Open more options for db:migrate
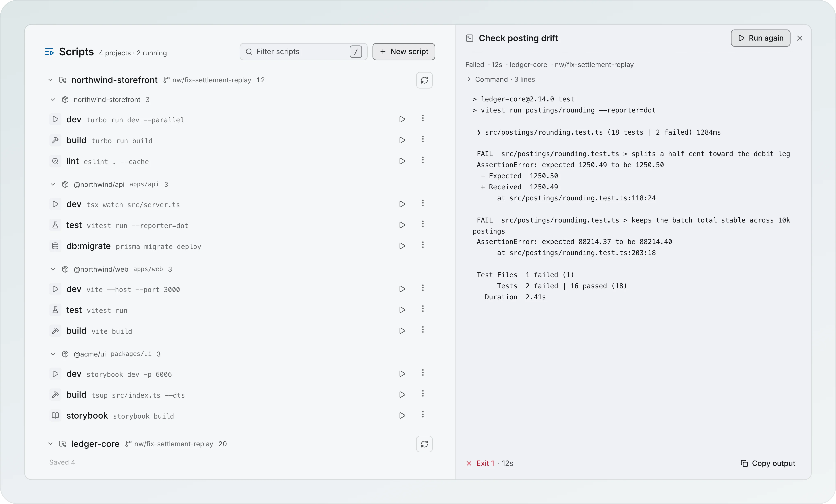Screen dimensions: 836x504 pyautogui.click(x=423, y=245)
